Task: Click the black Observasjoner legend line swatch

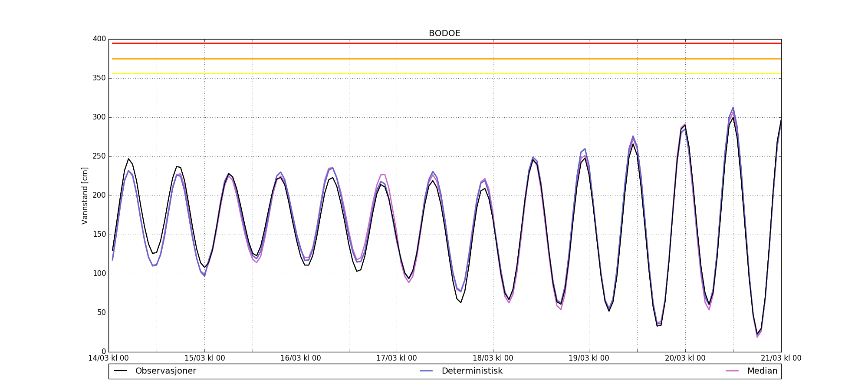Action: (x=120, y=371)
